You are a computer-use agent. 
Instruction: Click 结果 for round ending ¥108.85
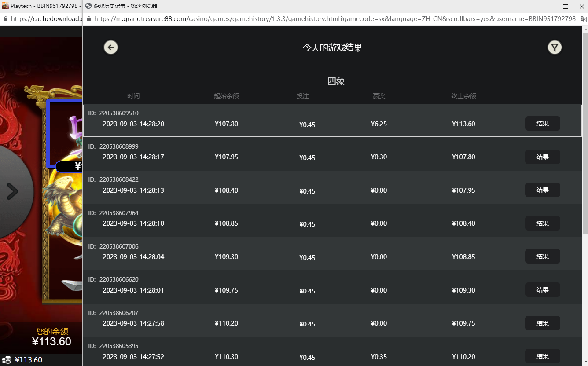click(542, 256)
